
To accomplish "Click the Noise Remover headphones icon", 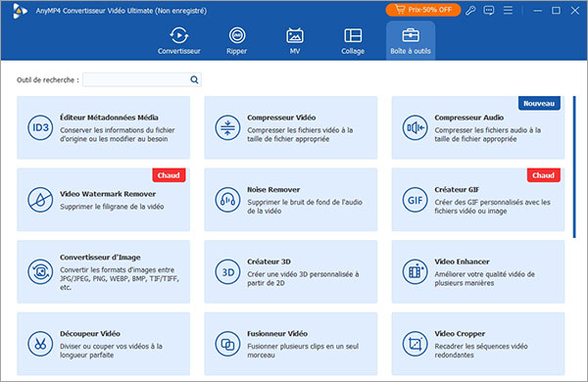I will point(227,200).
